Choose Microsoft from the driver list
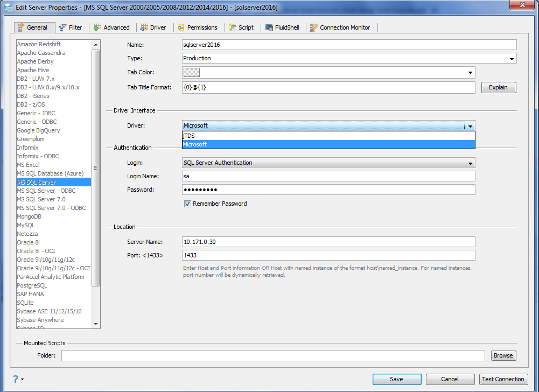Image resolution: width=539 pixels, height=392 pixels. (328, 144)
